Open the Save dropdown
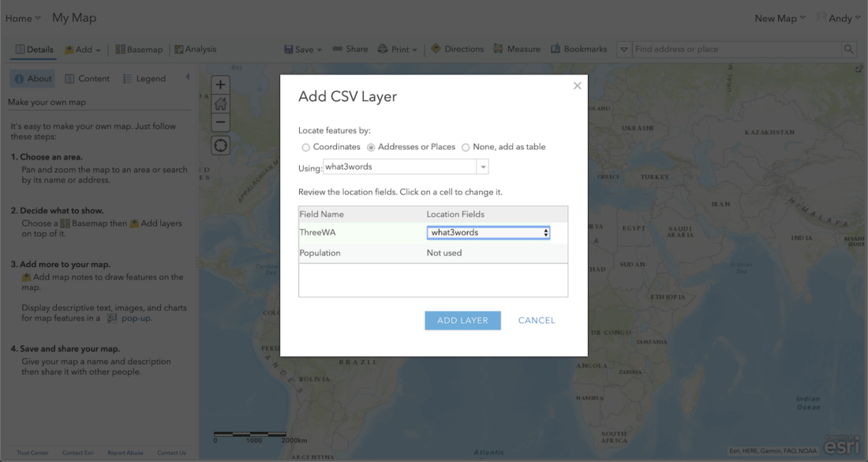Image resolution: width=868 pixels, height=462 pixels. click(303, 49)
